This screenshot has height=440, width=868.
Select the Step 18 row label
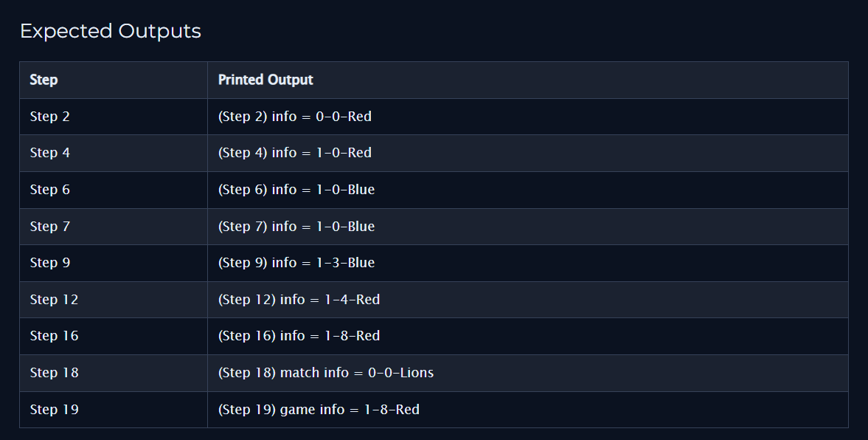pyautogui.click(x=54, y=373)
